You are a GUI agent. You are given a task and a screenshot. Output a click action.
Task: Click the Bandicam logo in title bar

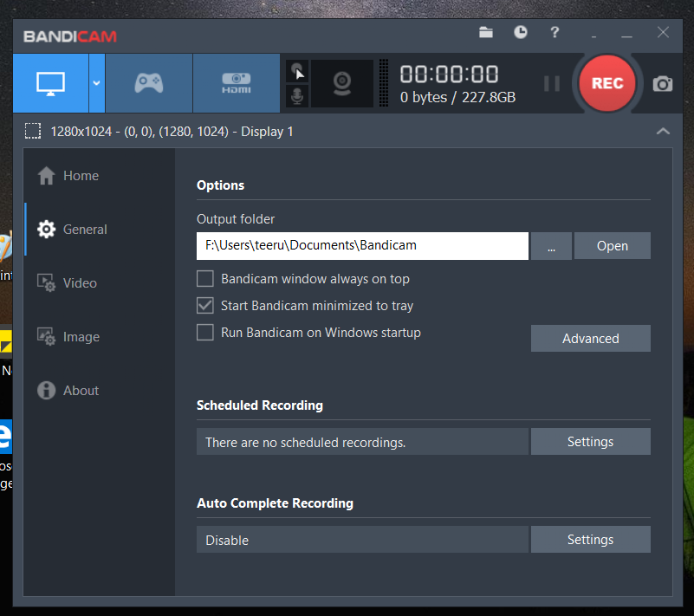tap(70, 36)
